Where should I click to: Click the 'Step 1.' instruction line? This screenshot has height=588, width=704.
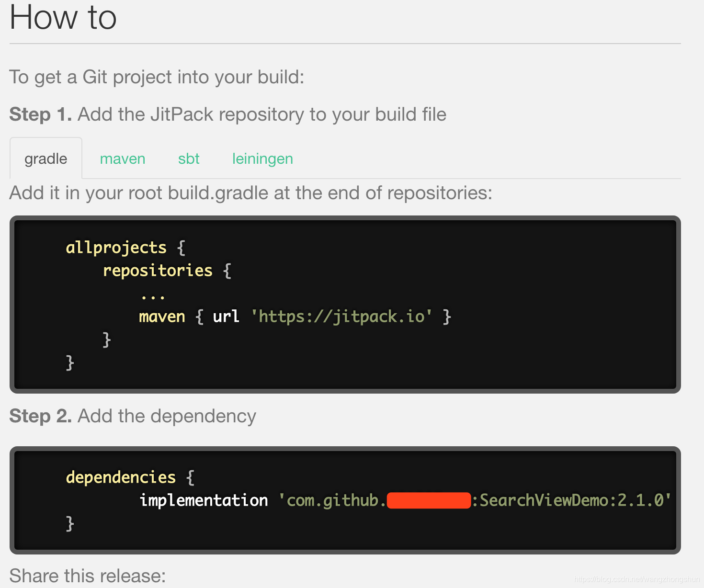click(x=228, y=115)
